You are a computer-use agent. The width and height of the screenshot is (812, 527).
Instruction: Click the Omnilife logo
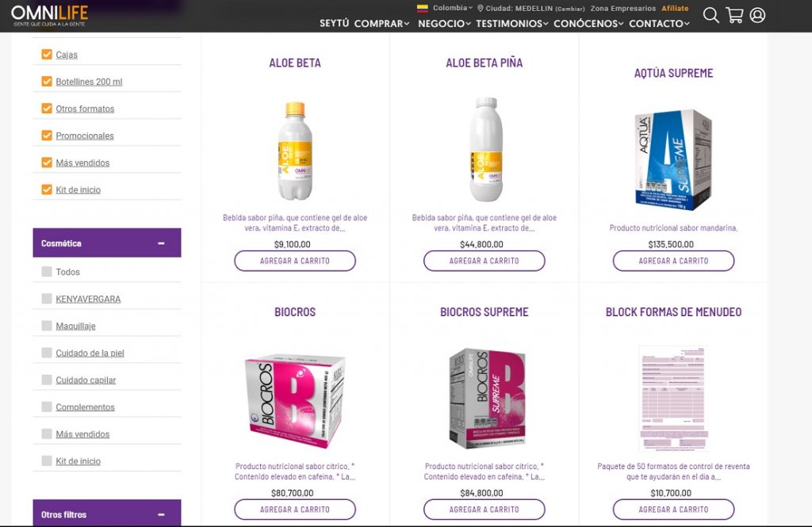point(50,16)
